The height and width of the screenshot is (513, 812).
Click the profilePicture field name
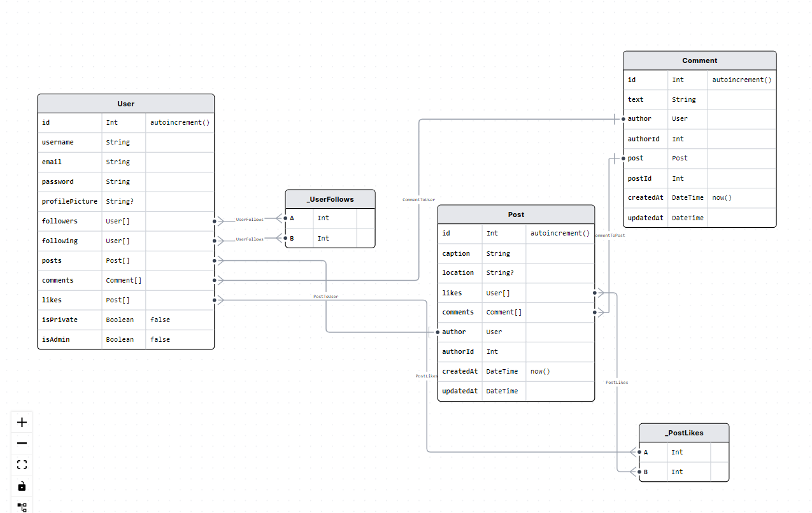pyautogui.click(x=69, y=201)
